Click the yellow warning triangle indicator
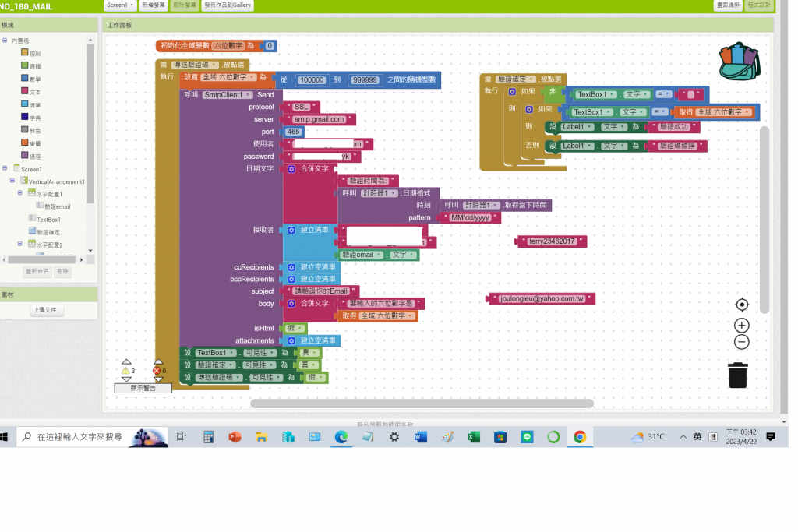The image size is (798, 532). (x=125, y=371)
